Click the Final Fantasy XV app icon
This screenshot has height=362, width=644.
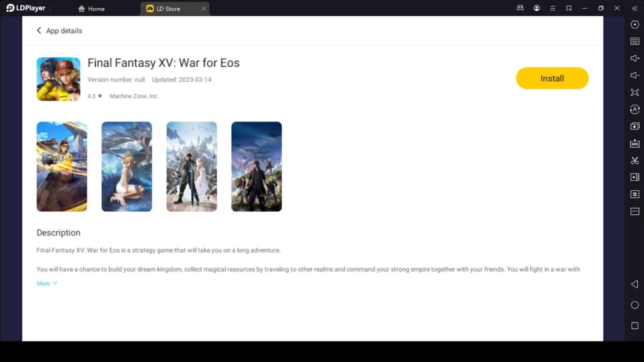coord(58,79)
